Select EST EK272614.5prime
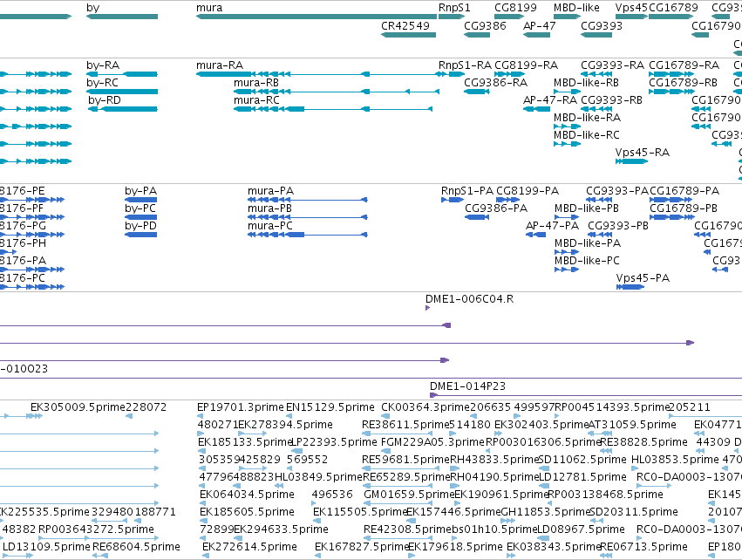Image resolution: width=742 pixels, height=560 pixels. (249, 547)
